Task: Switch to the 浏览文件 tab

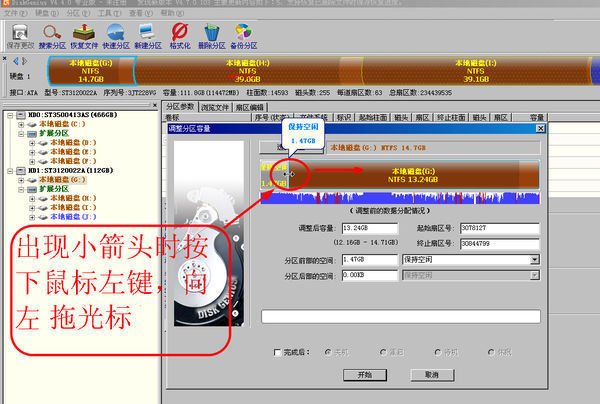Action: tap(215, 108)
